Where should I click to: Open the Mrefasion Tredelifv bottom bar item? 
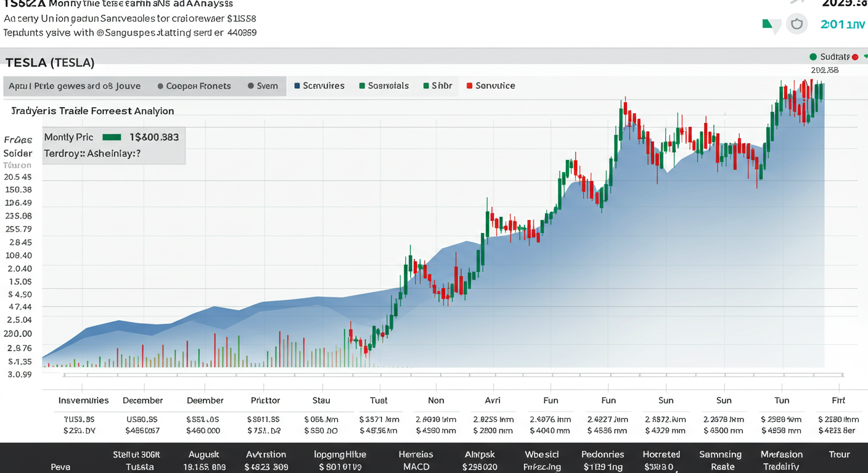[782, 461]
